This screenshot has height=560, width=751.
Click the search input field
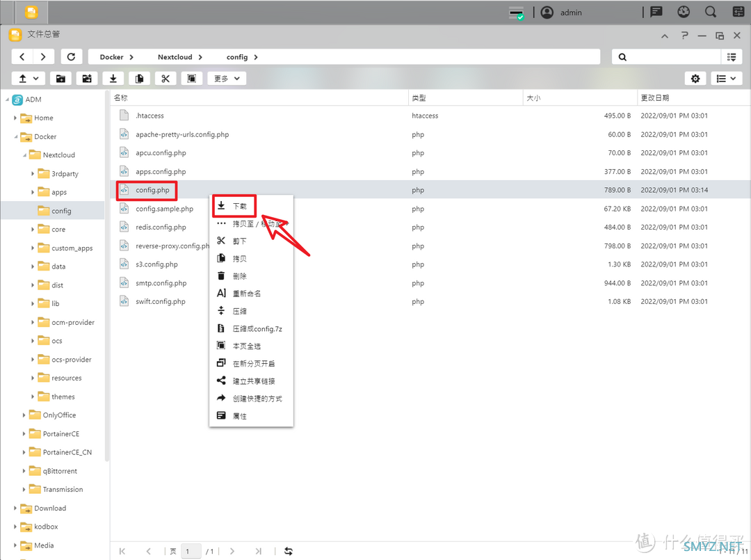tap(673, 57)
